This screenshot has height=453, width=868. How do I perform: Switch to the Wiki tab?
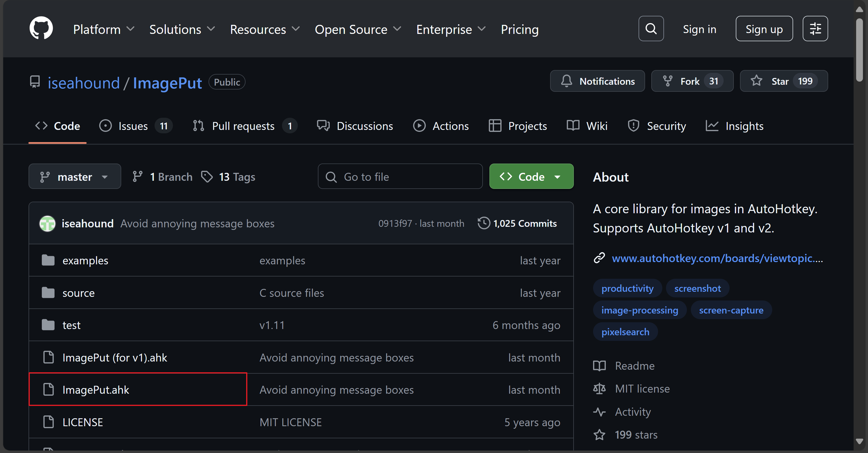pos(587,126)
